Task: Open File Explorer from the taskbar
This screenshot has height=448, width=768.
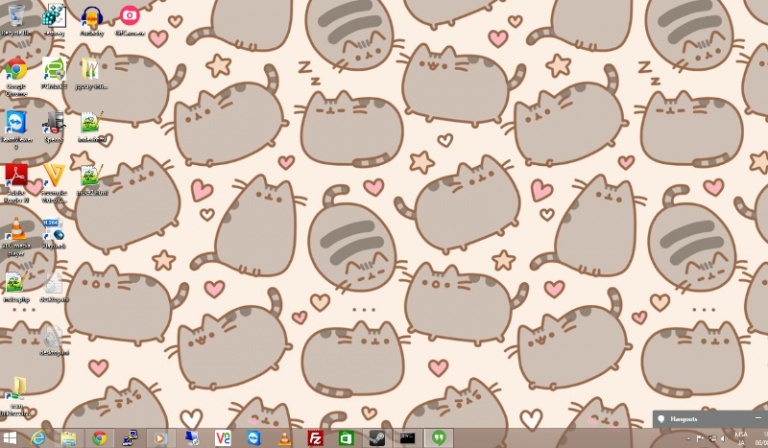Action: tap(68, 438)
